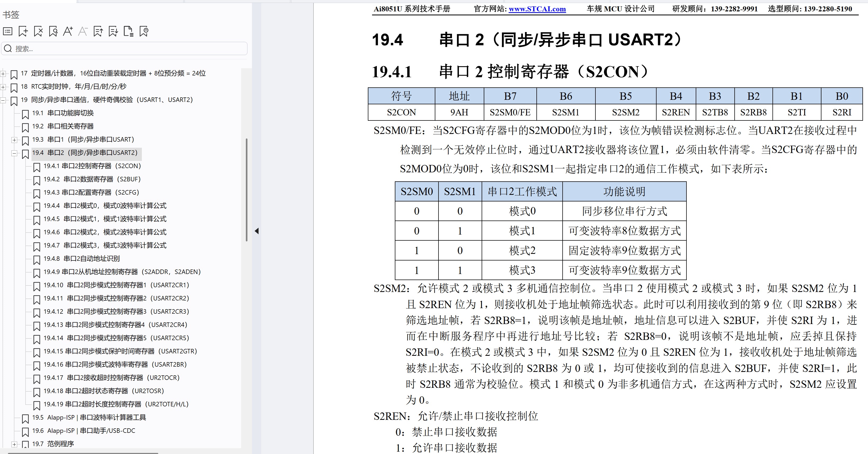Go to 19.4.2 串口2数据寄存器 S2BUF
The image size is (868, 454).
point(92,179)
